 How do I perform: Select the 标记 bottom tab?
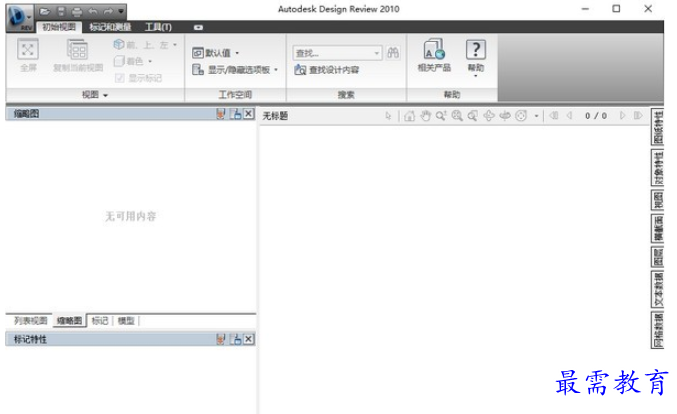tap(100, 321)
